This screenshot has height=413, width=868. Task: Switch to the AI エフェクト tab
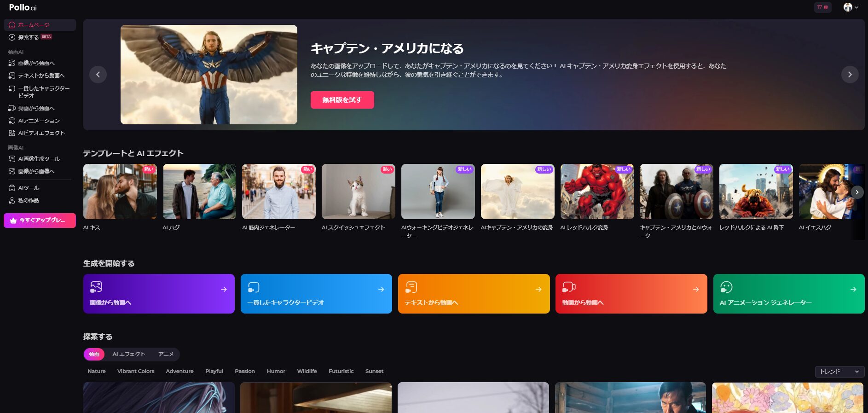point(129,354)
